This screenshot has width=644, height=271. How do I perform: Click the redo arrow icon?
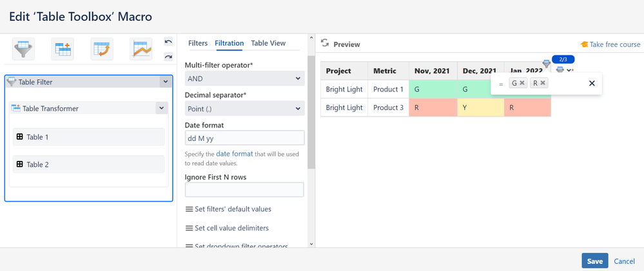coord(168,57)
